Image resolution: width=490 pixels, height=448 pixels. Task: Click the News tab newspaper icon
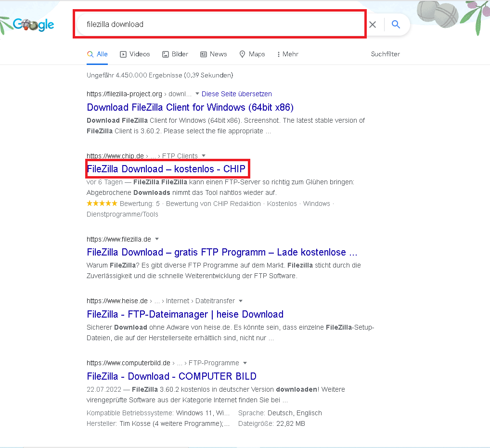204,54
